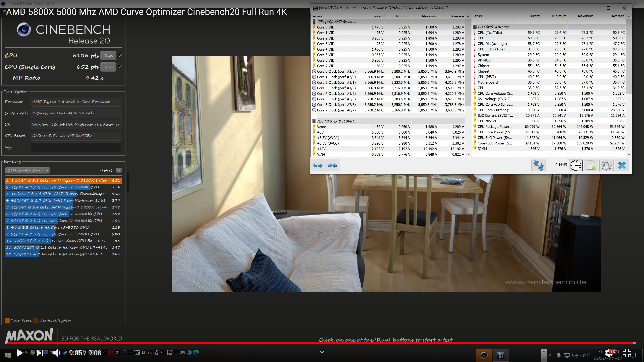Open Steam icon in the taskbar
This screenshot has width=644, height=362.
coord(65,352)
